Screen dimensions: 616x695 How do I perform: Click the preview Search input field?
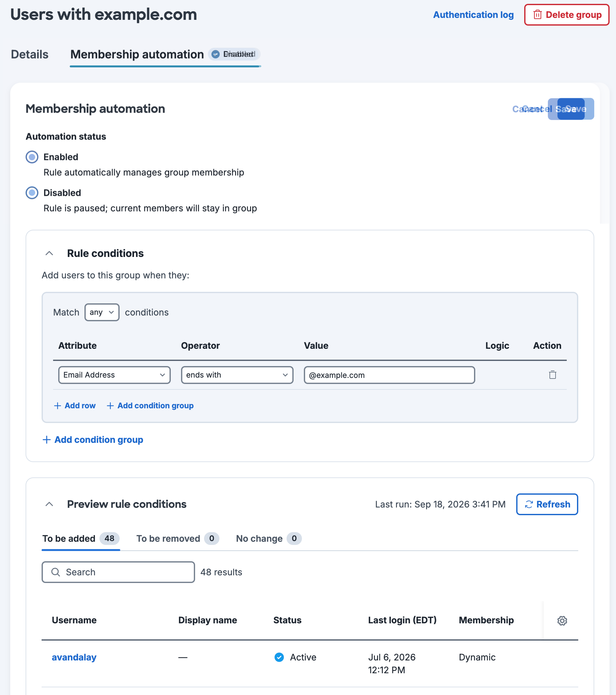coord(118,572)
